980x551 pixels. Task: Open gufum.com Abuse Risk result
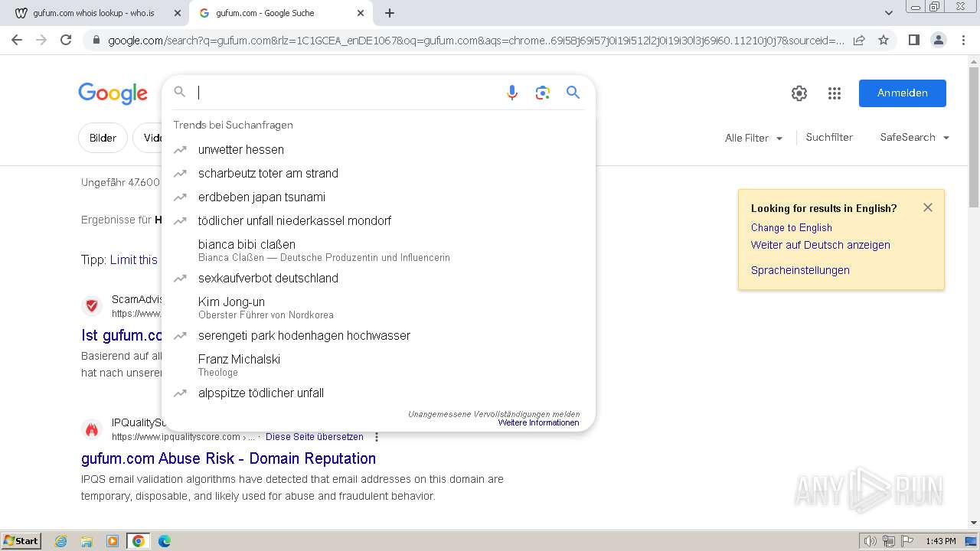tap(228, 458)
